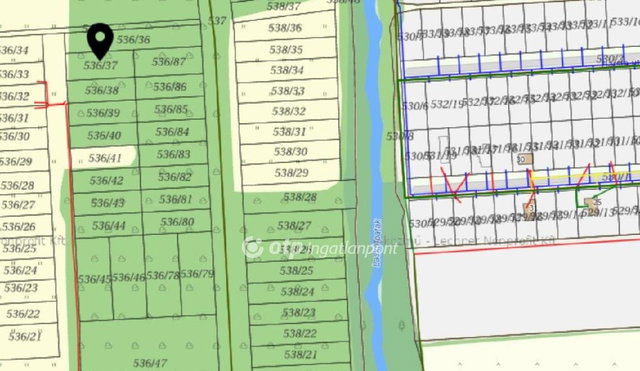The width and height of the screenshot is (640, 371).
Task: Click the building marked 25
Action: coord(591,202)
